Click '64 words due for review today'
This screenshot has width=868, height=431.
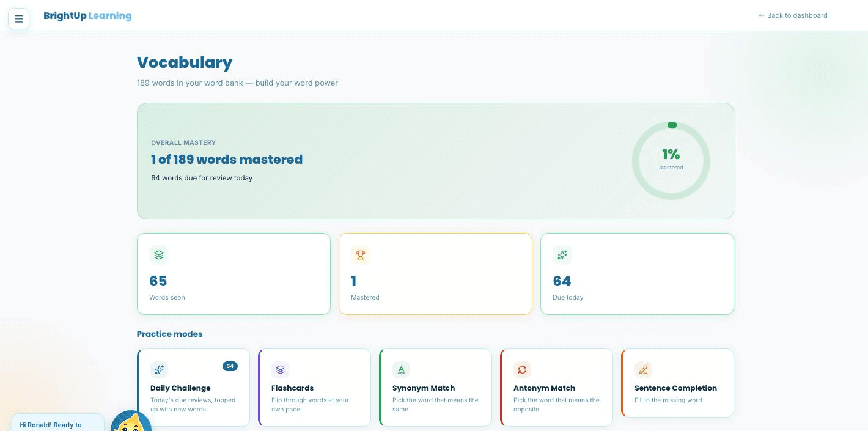tap(202, 178)
